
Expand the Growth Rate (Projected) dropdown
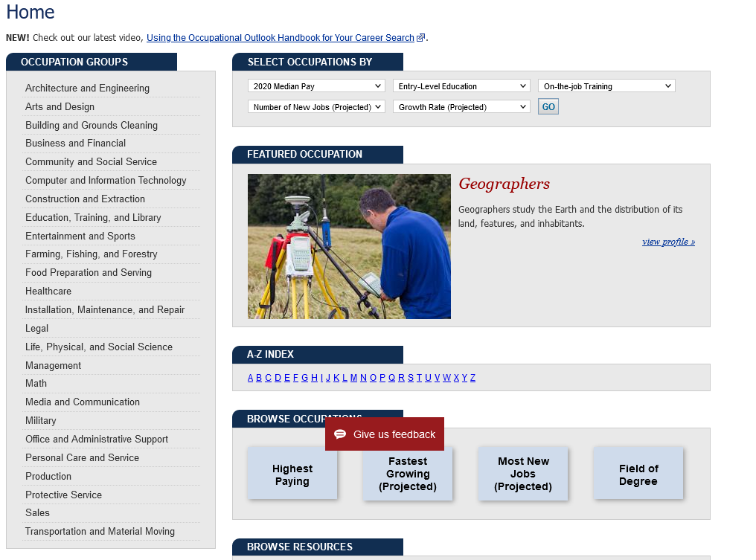(x=461, y=107)
